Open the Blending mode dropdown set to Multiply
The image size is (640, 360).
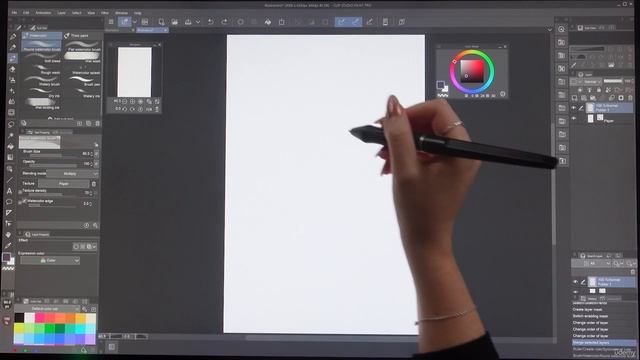pos(73,173)
